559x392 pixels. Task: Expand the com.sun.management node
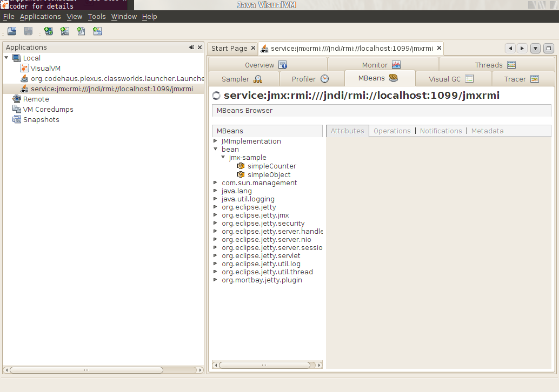[x=215, y=183]
